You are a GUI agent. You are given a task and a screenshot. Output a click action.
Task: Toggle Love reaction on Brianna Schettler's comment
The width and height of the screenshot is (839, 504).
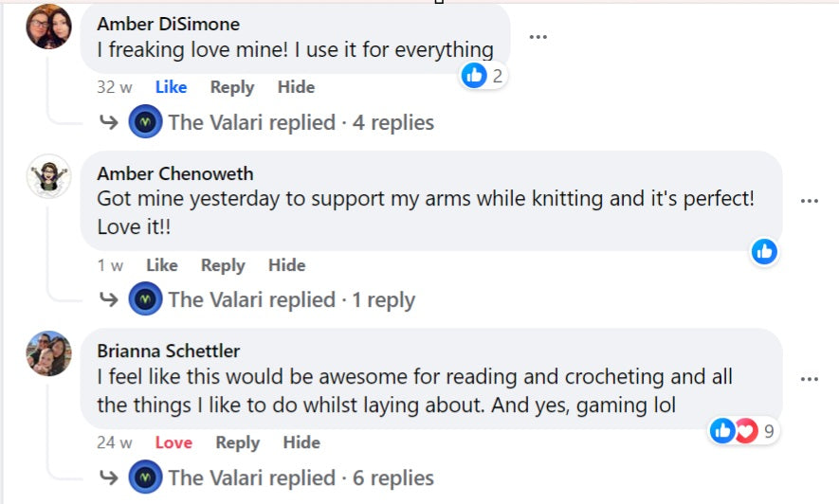click(173, 442)
